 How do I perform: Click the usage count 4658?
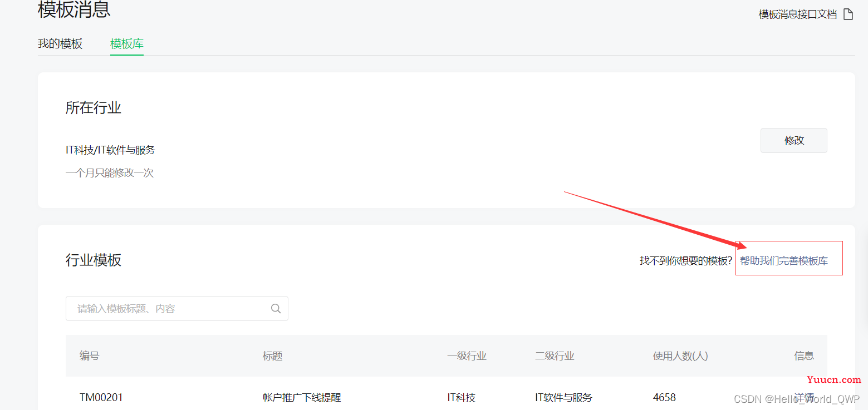(x=664, y=398)
